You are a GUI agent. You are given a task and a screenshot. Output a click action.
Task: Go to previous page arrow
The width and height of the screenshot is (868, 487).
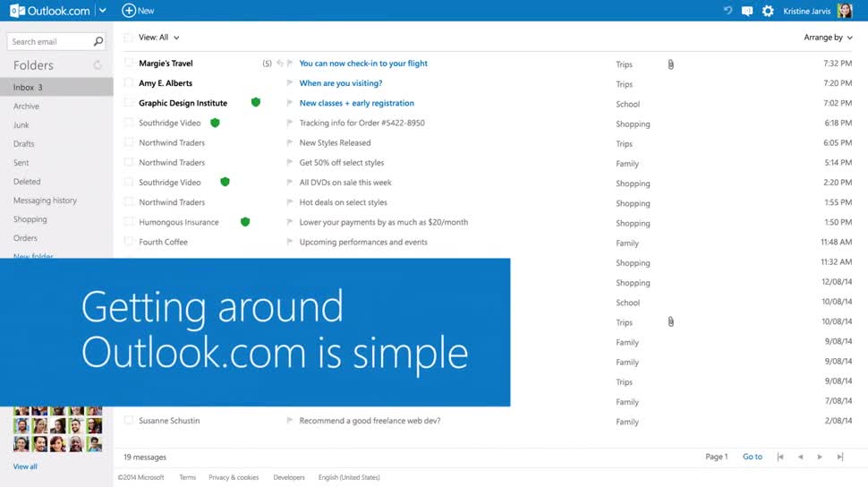click(801, 457)
